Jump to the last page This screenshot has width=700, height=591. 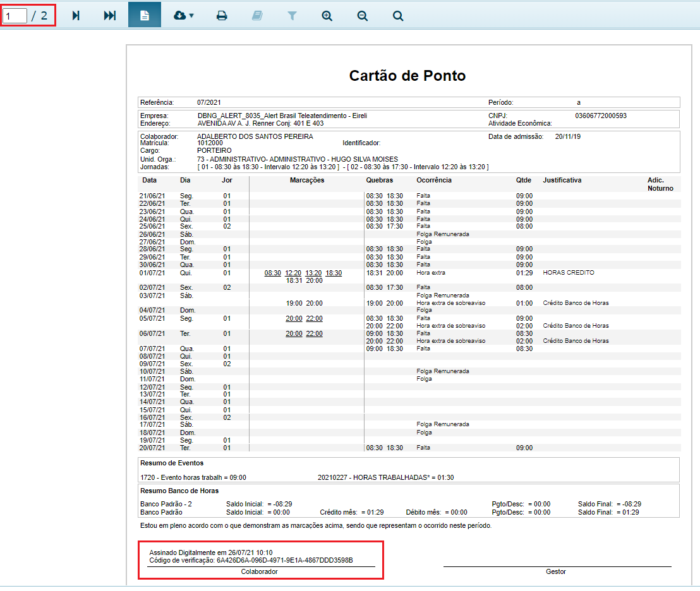click(110, 16)
